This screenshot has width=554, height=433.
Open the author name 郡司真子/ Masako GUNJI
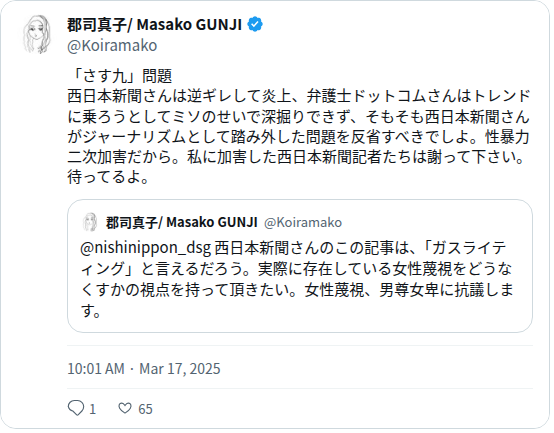(154, 25)
